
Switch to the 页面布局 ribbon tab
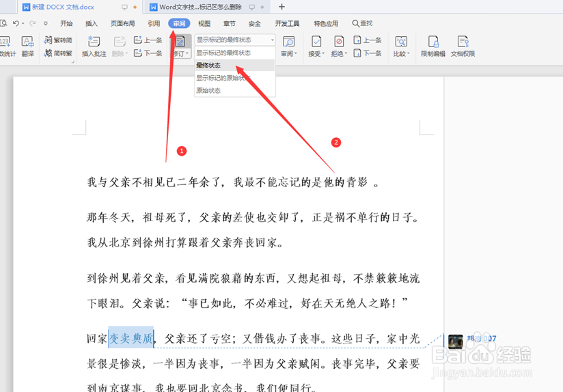[123, 23]
